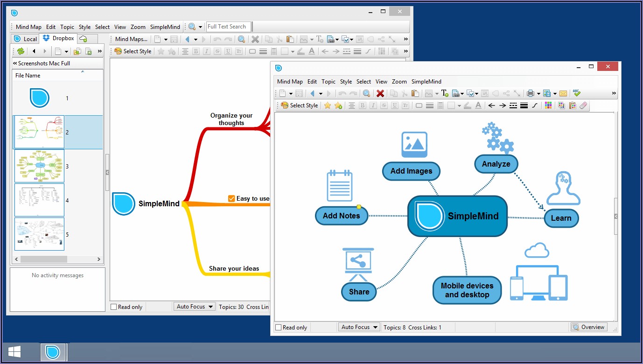
Task: Click the topic border shape icon in front style toolbar
Action: [419, 105]
